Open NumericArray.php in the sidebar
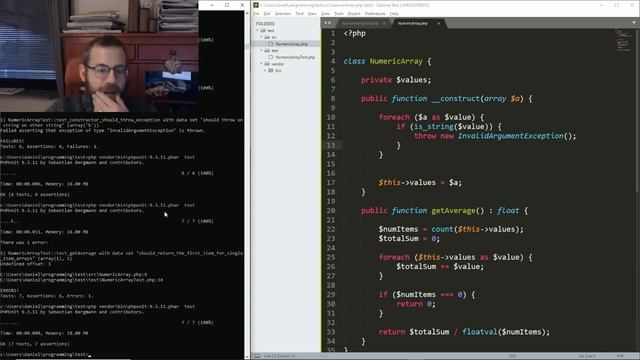The image size is (640, 360). pos(291,44)
